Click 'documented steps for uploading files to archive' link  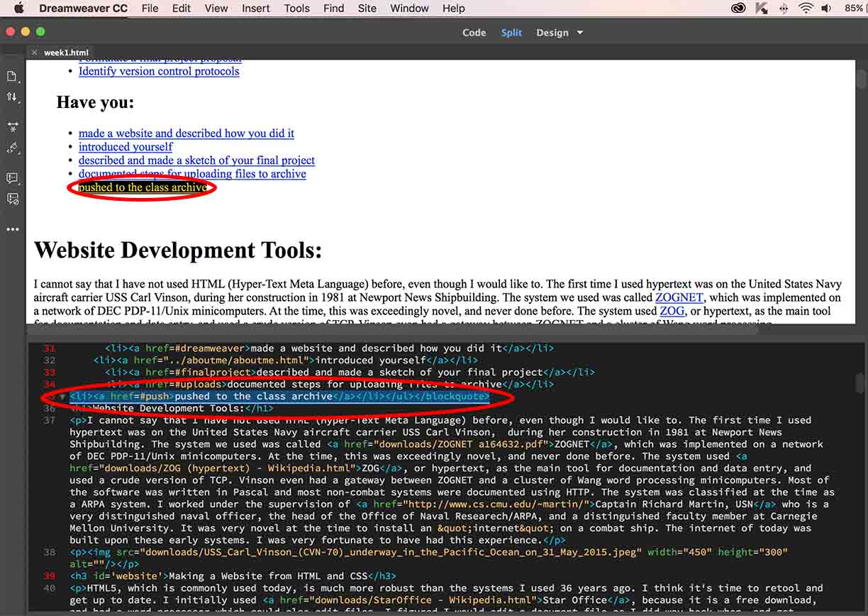coord(192,174)
